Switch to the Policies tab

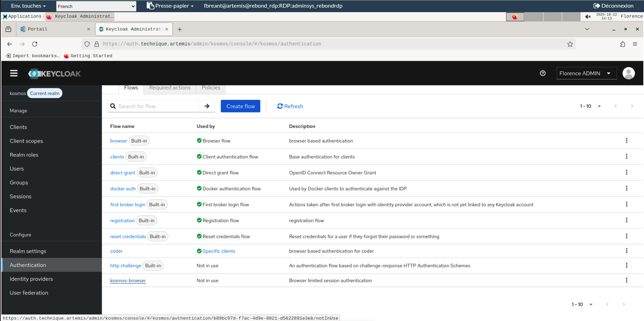[x=211, y=88]
